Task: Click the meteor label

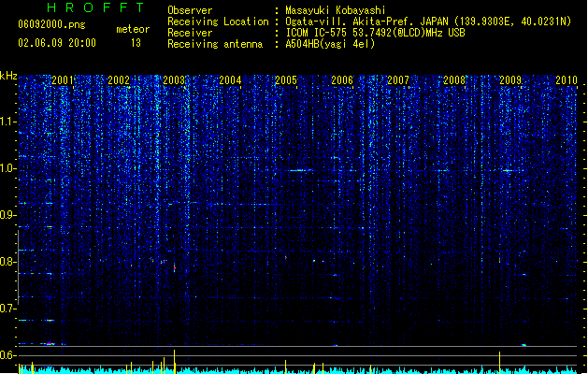Action: [x=133, y=29]
